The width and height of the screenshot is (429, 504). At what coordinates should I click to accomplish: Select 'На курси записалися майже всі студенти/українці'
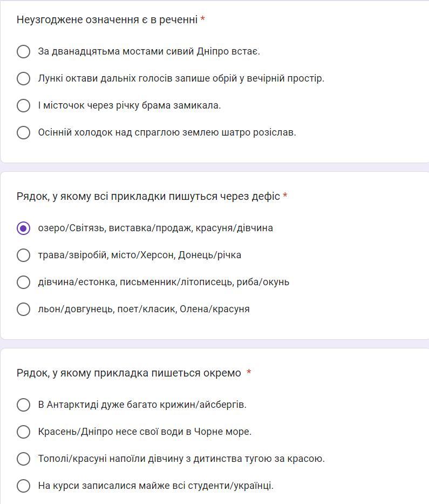point(23,486)
